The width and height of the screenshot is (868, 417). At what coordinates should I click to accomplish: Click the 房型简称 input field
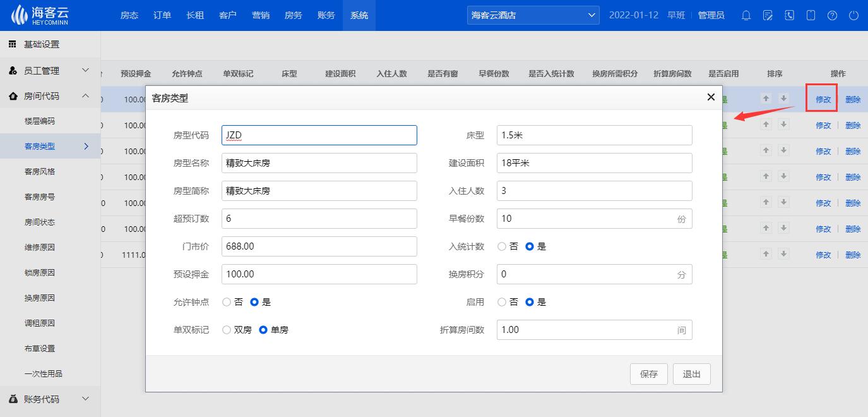319,191
